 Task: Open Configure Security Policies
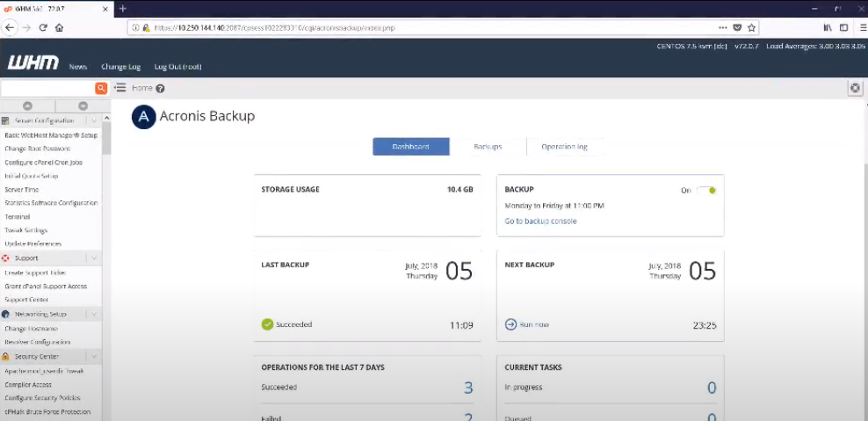pyautogui.click(x=42, y=398)
